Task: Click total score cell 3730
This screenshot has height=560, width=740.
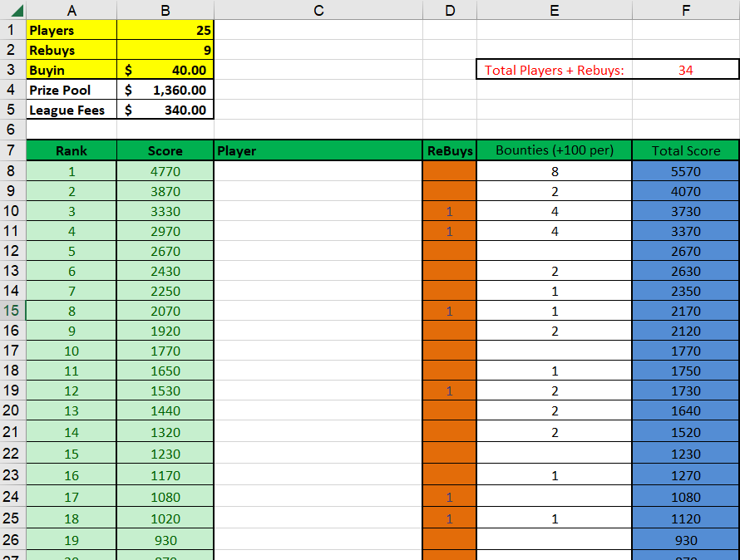Action: [686, 211]
